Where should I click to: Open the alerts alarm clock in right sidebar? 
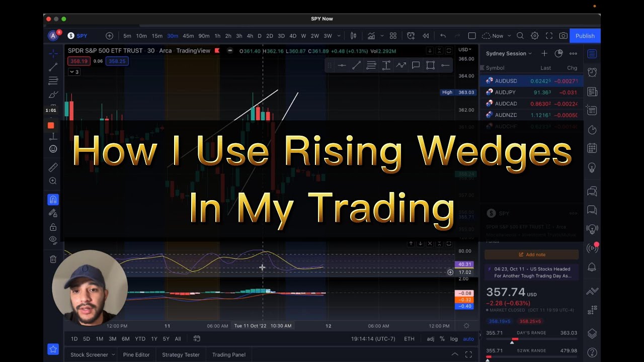[x=592, y=72]
